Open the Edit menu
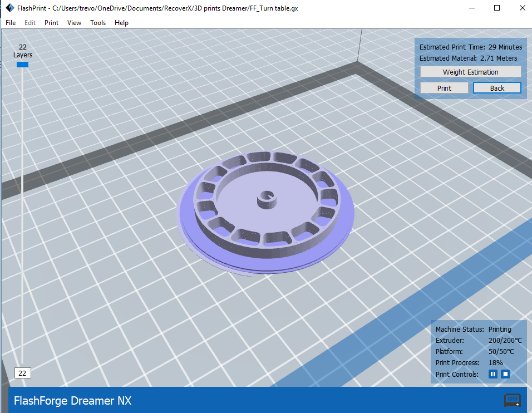Viewport: 532px width, 413px height. coord(30,23)
